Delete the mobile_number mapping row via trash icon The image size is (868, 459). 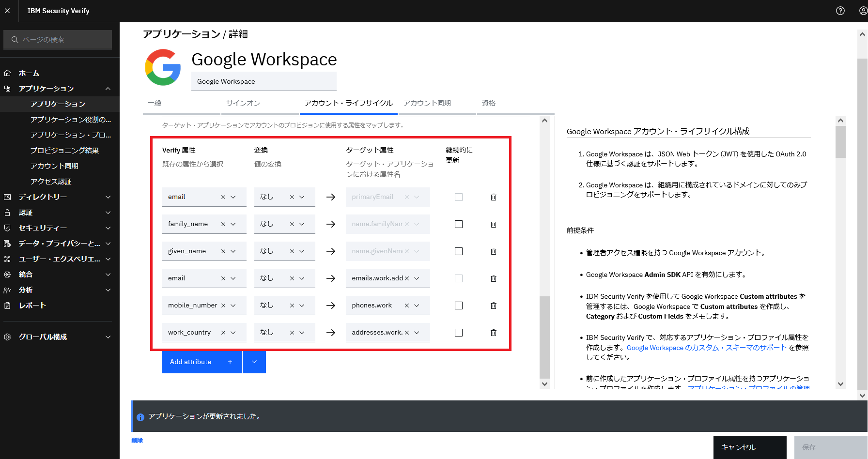[x=494, y=306]
